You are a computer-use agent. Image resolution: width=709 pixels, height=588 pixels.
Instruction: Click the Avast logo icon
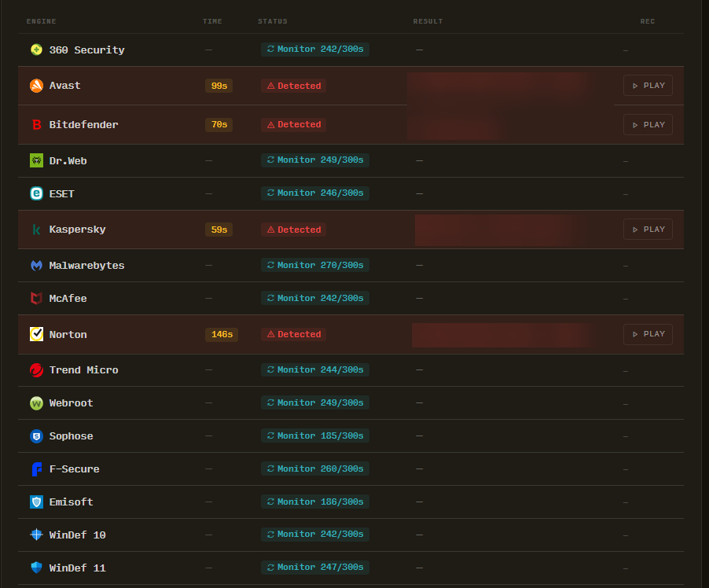[37, 86]
